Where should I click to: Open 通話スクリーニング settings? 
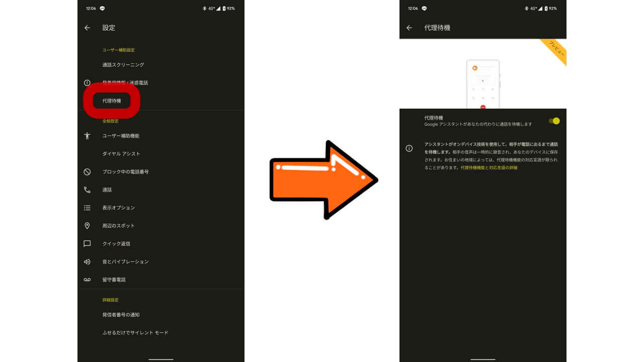[123, 65]
